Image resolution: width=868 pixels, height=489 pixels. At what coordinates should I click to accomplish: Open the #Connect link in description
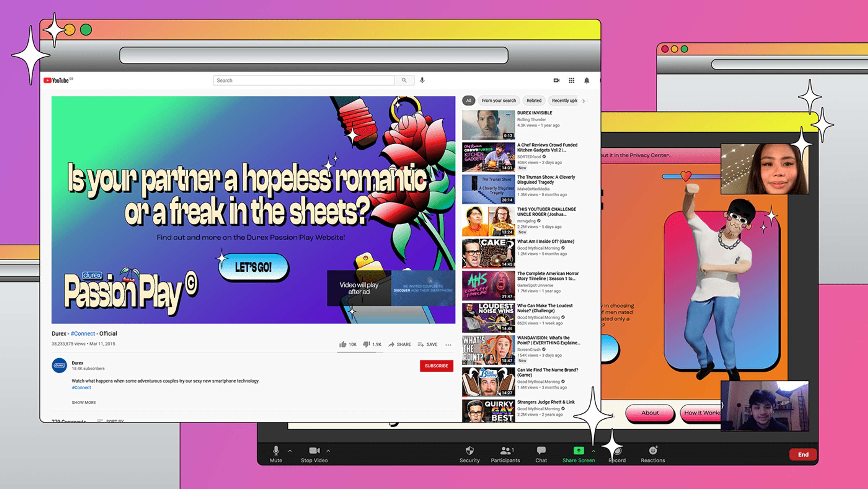[81, 387]
